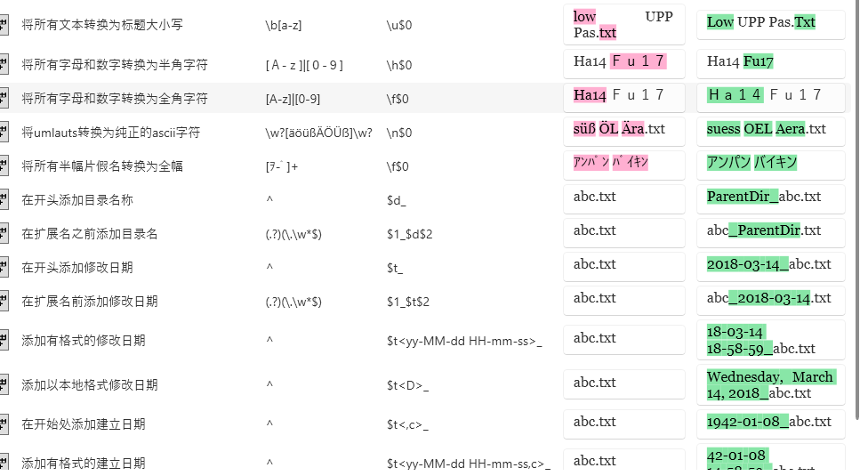
Task: Click icon next to 将所有半幅片假名转换为全幅
Action: point(4,166)
